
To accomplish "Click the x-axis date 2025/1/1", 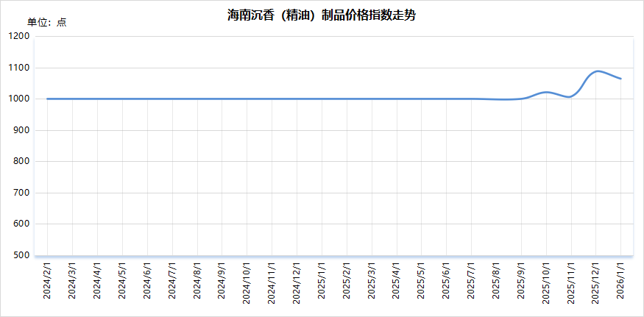I will (322, 280).
